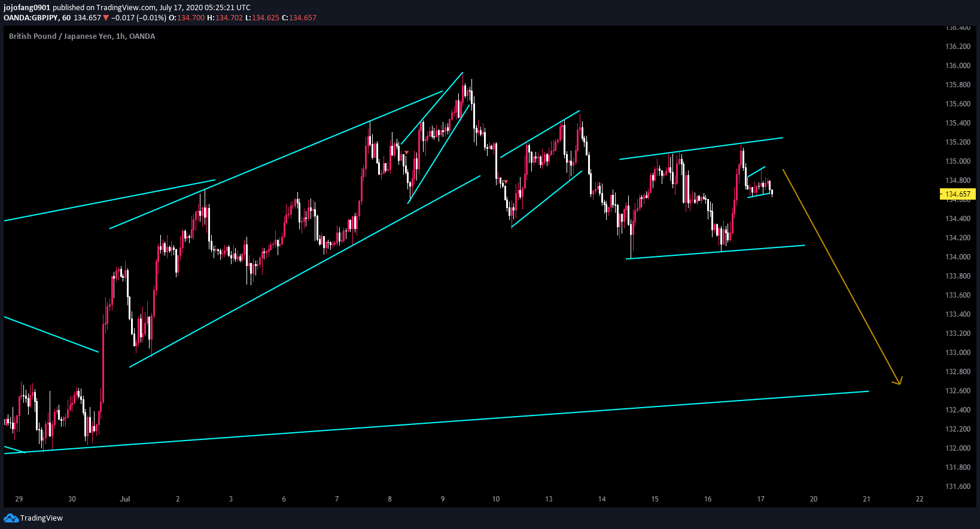Click price axis label 132.000

958,448
